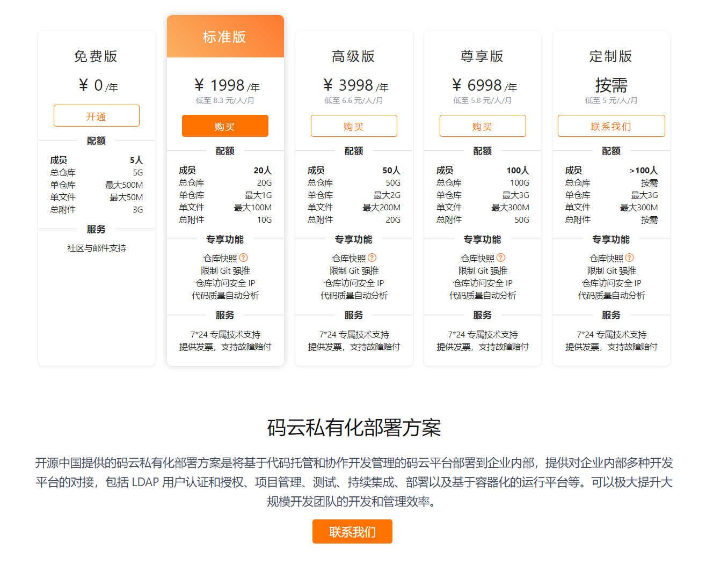This screenshot has width=728, height=565.
Task: Click the "低至 6.6 元/人/月" note
Action: coord(354,100)
